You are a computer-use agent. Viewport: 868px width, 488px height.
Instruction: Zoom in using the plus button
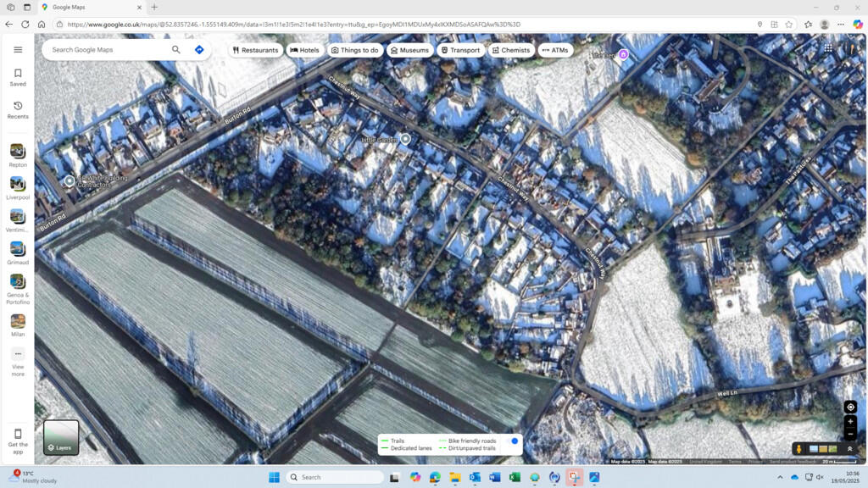849,421
